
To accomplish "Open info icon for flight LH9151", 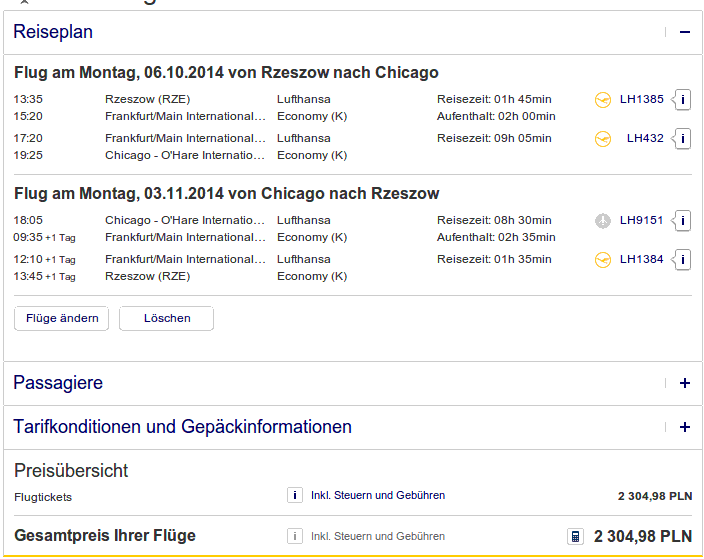I will (682, 220).
